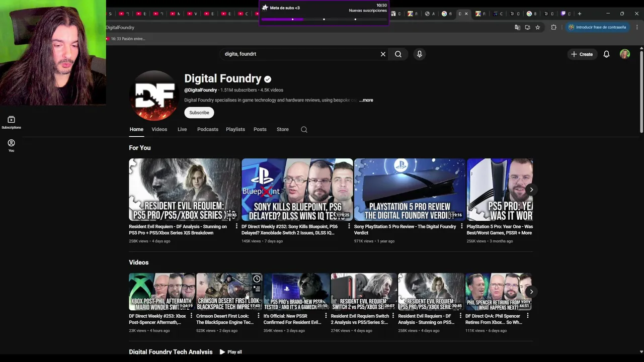Open options for New PSSR Confirmed video
Image resolution: width=644 pixels, height=362 pixels.
pyautogui.click(x=326, y=316)
